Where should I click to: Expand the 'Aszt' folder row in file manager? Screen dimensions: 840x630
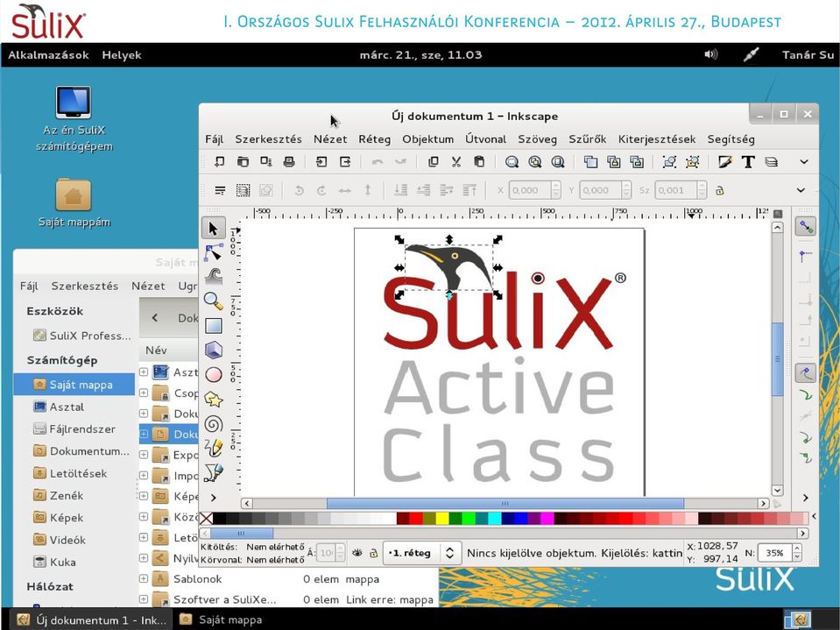(x=144, y=372)
